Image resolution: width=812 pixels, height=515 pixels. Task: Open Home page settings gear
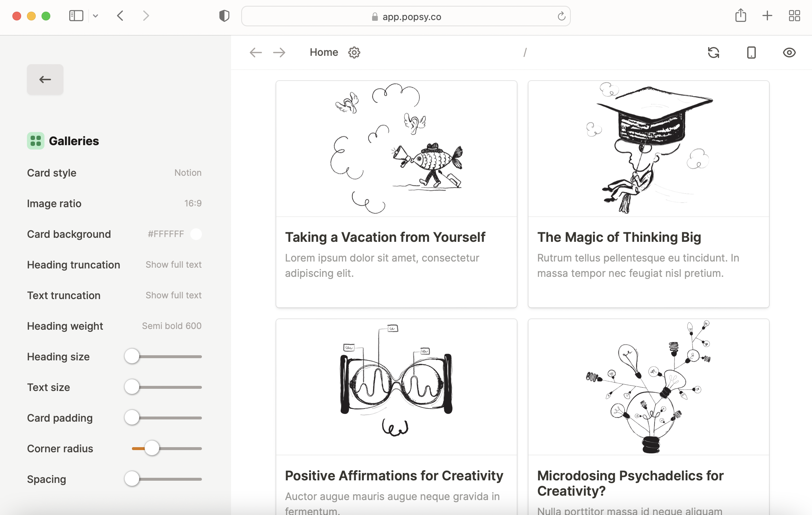[354, 53]
